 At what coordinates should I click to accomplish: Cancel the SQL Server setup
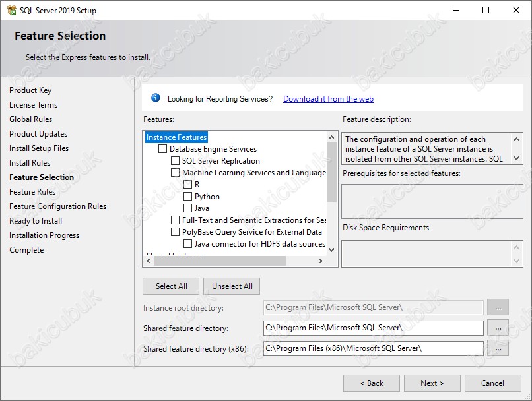pos(492,383)
